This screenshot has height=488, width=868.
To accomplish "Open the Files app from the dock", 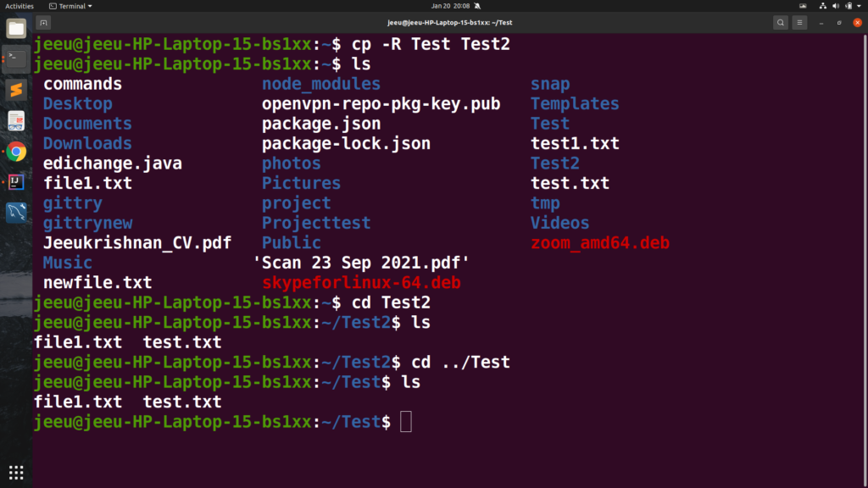I will click(16, 28).
